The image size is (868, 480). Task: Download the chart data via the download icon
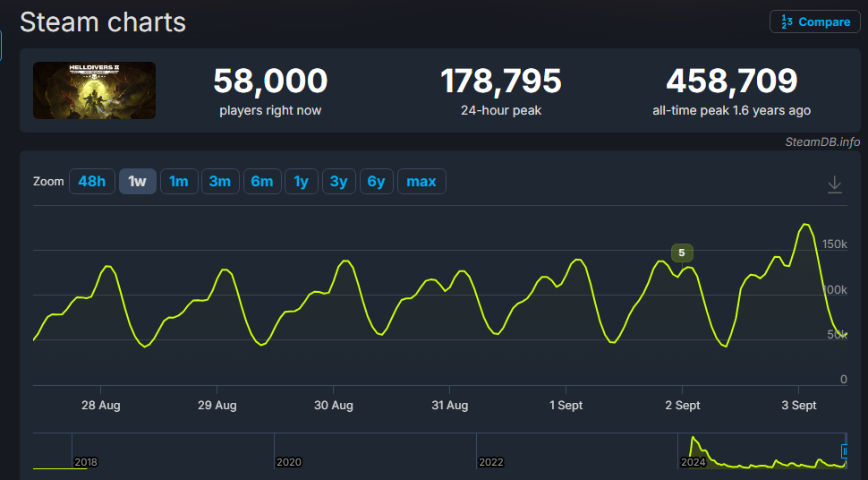(x=834, y=184)
